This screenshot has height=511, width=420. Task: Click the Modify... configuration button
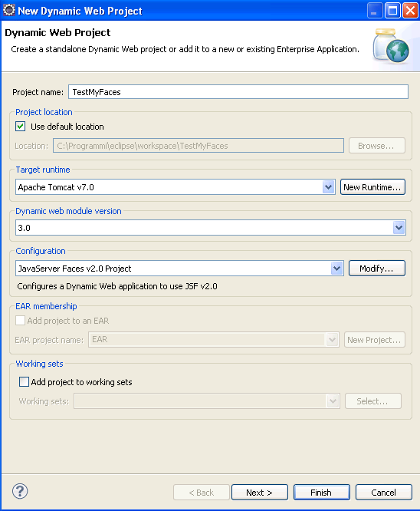point(377,269)
